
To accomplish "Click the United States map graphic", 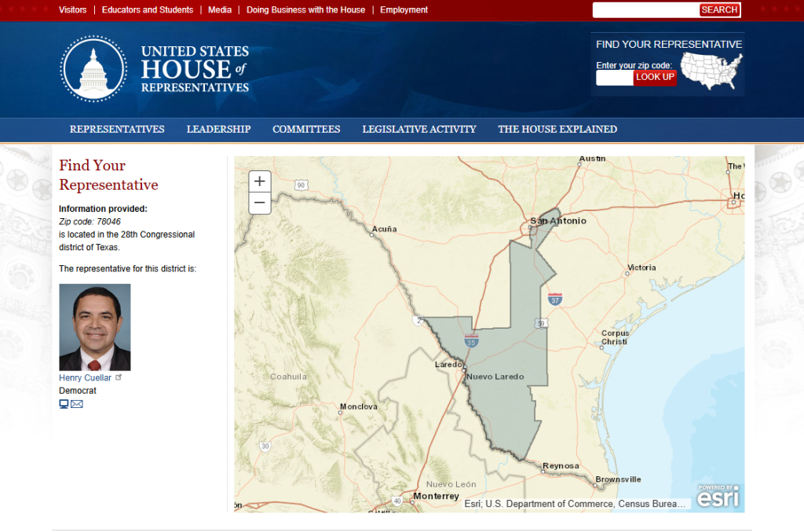I will coord(711,71).
